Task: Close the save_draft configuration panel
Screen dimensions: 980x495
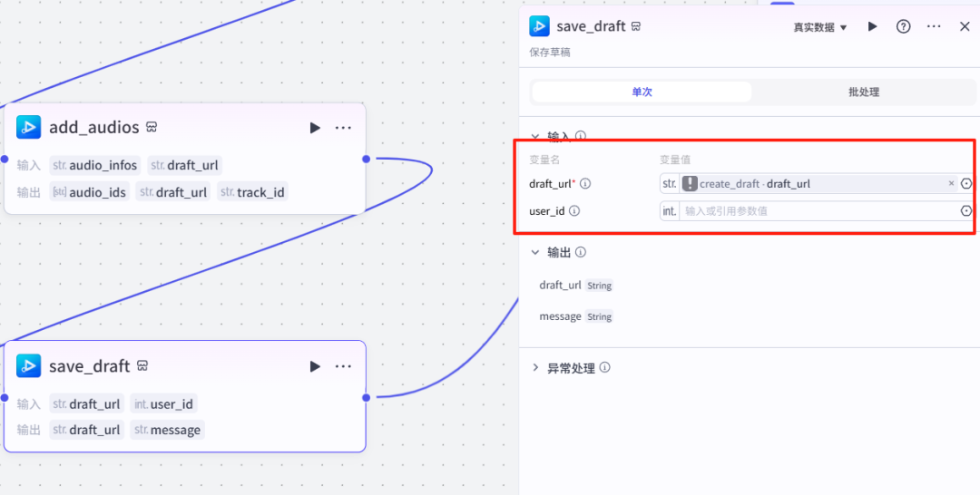Action: coord(965,27)
